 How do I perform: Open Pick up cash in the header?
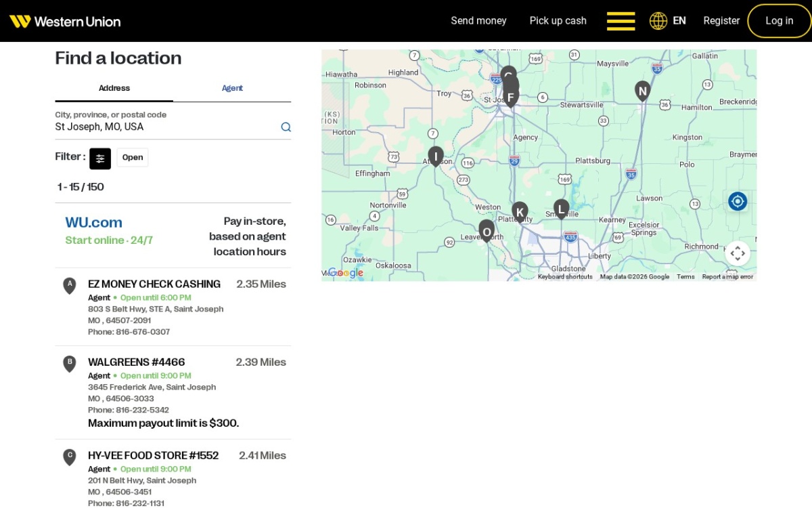pos(558,21)
